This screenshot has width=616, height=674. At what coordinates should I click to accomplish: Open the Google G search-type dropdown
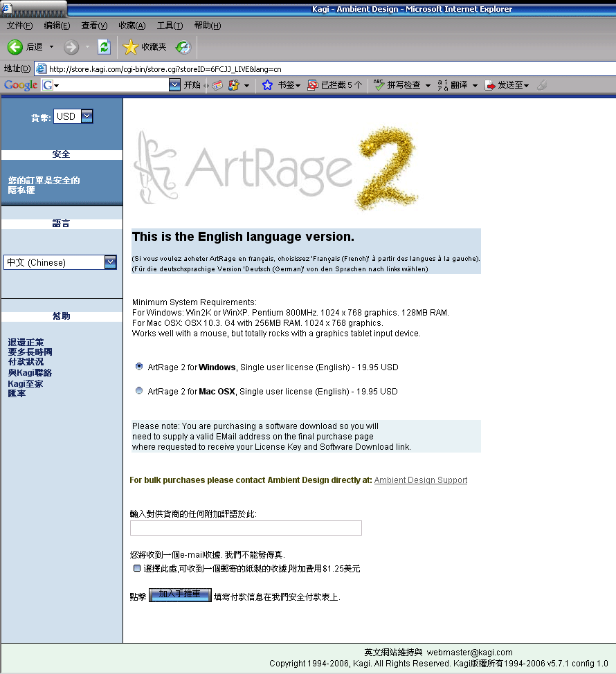pyautogui.click(x=51, y=85)
